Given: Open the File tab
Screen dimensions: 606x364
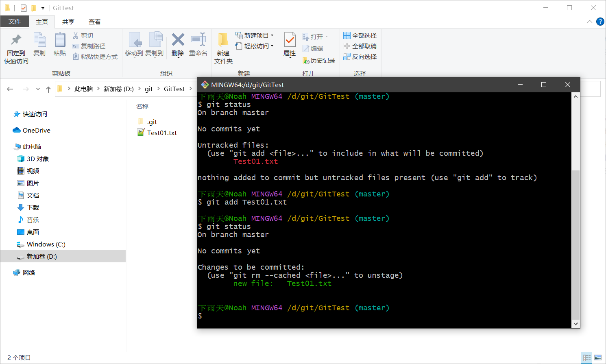Looking at the screenshot, I should 15,22.
